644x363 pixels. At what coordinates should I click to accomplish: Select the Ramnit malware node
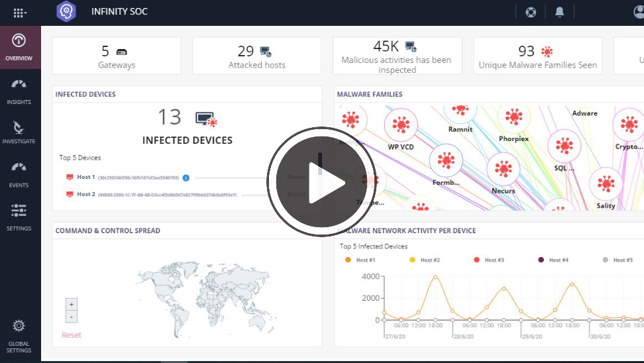460,111
